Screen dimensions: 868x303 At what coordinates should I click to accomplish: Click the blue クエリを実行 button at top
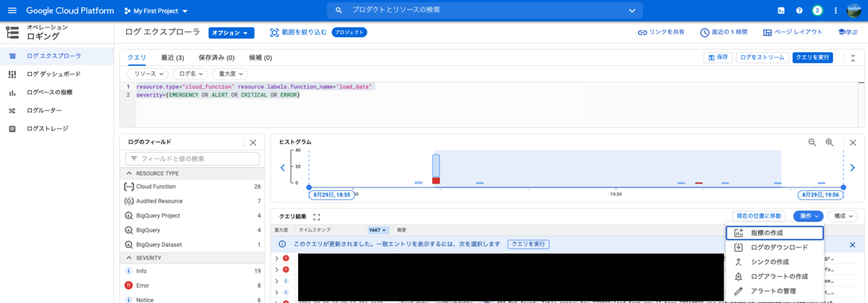[812, 58]
